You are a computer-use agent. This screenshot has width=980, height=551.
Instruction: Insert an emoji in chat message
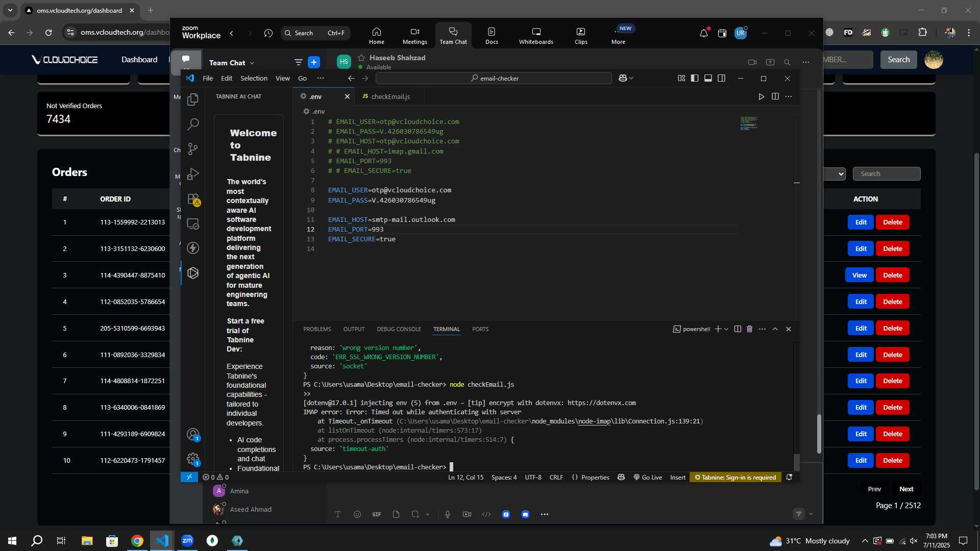tap(357, 514)
